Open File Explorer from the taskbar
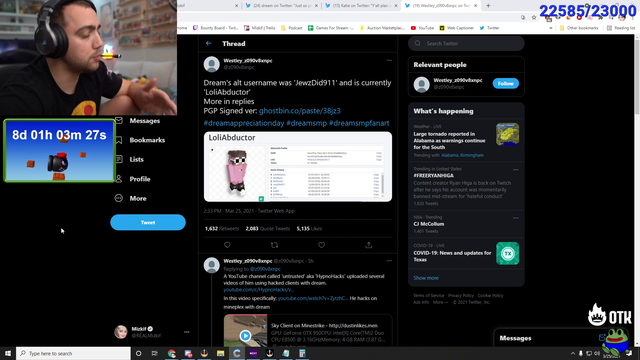This screenshot has width=640, height=360. 220,353
